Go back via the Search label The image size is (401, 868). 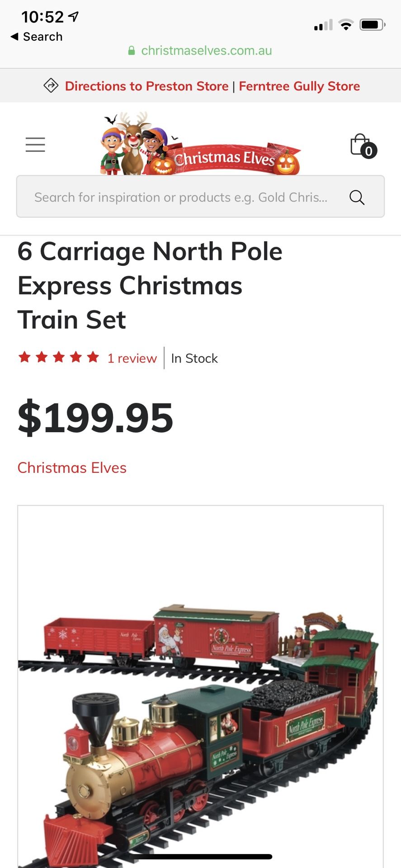click(41, 36)
